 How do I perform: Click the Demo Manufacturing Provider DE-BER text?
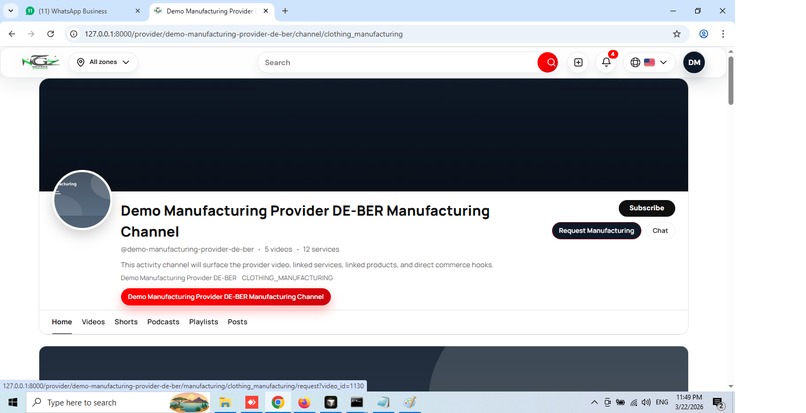point(178,278)
